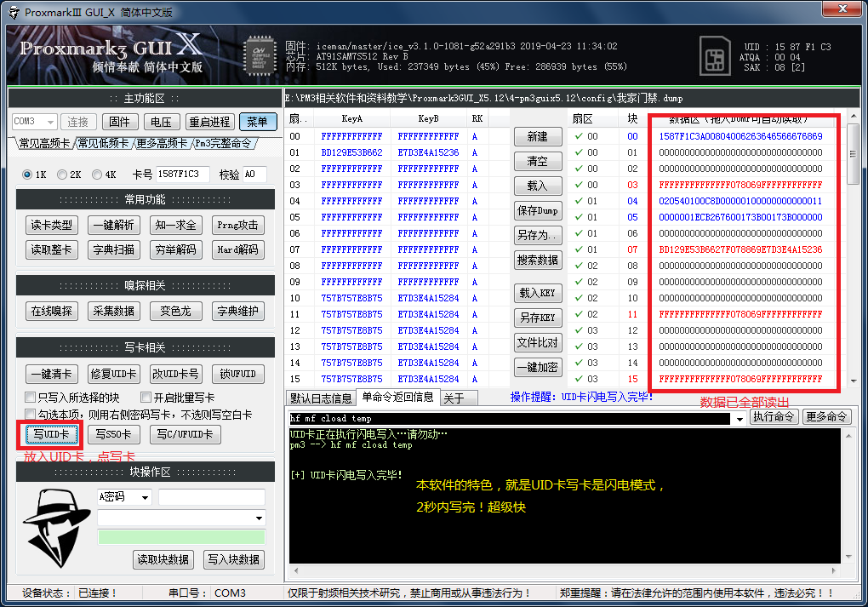Click the 一键加密 button
Screen dimensions: 868x607
[x=538, y=367]
